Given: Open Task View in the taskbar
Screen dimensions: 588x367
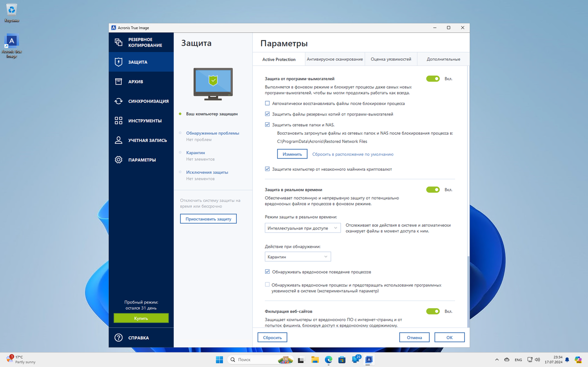Looking at the screenshot, I should coord(301,360).
